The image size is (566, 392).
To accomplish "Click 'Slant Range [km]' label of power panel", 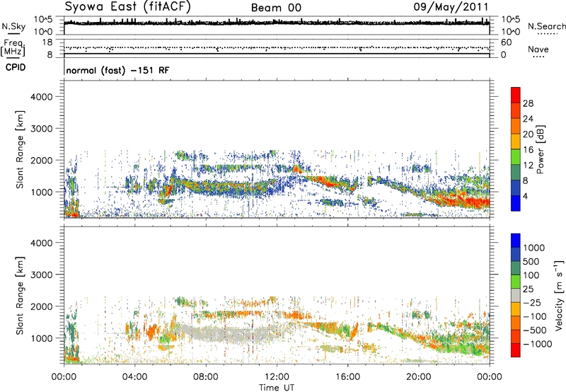I will (x=20, y=149).
